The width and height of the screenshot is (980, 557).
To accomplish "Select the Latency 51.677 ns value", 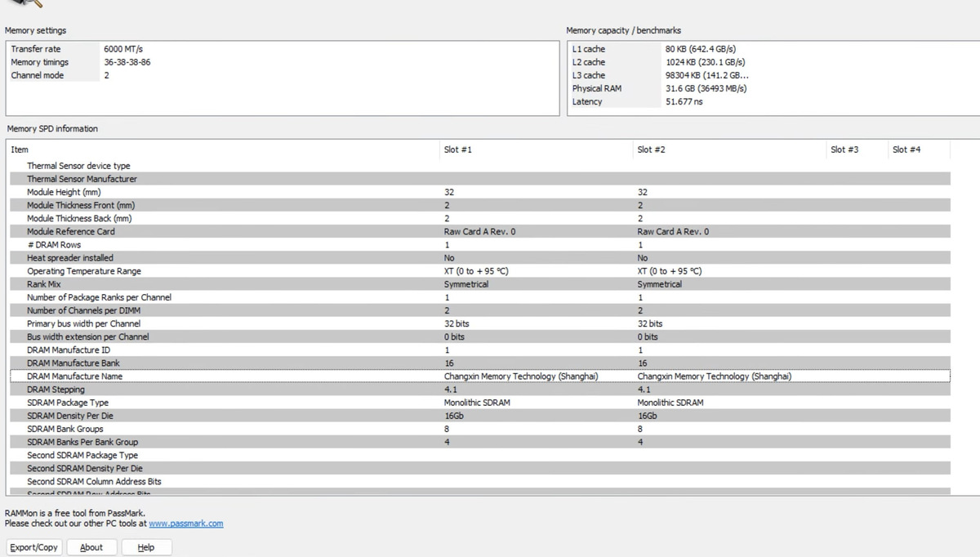I will pos(684,101).
